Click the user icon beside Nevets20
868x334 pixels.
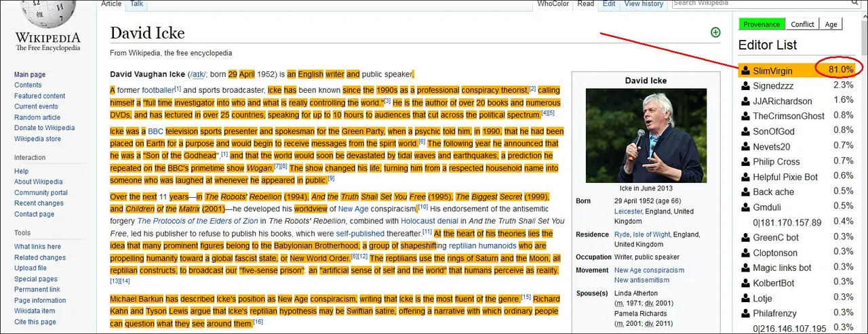click(x=746, y=146)
